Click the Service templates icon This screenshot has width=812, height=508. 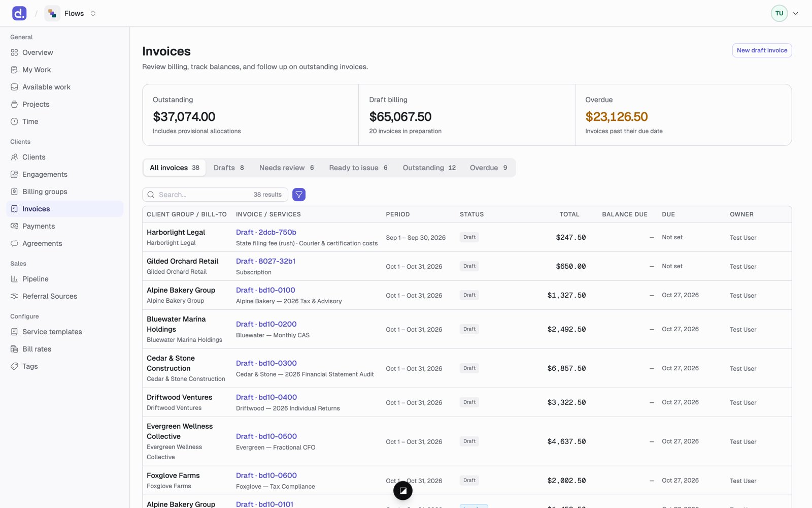point(14,332)
